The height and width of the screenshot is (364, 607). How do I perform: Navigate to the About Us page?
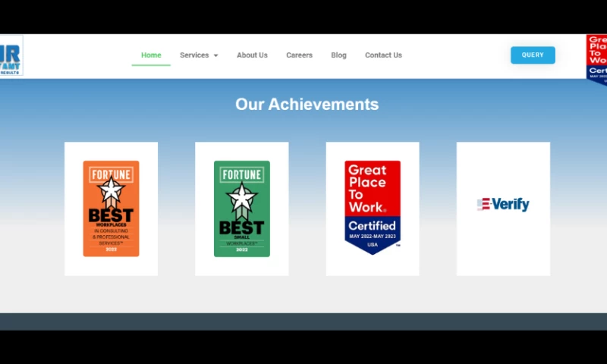coord(252,55)
